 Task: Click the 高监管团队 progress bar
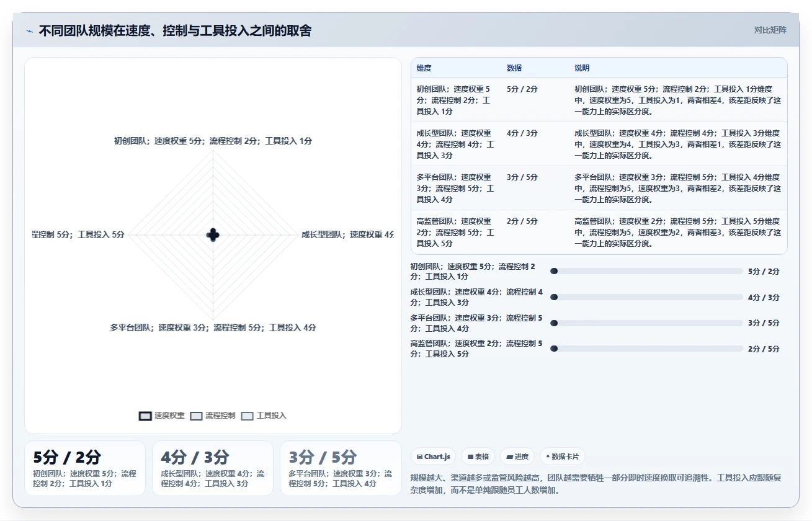646,349
